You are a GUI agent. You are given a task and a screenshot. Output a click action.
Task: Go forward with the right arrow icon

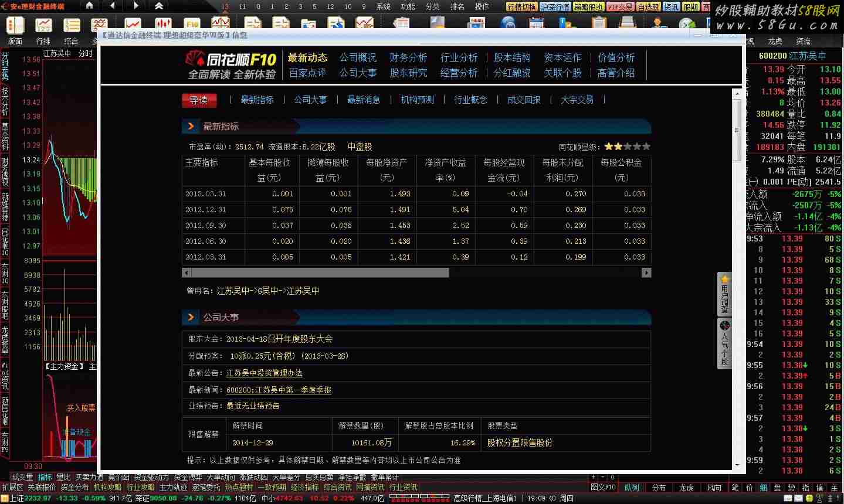[136, 6]
